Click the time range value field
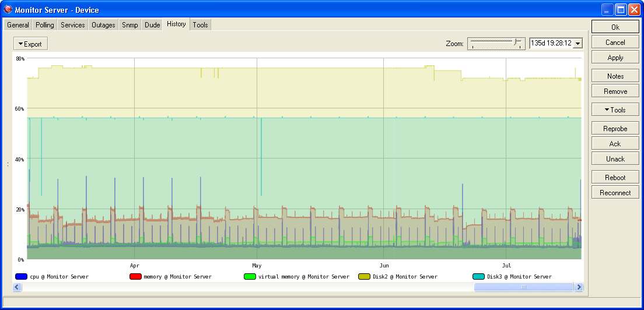 pyautogui.click(x=552, y=44)
